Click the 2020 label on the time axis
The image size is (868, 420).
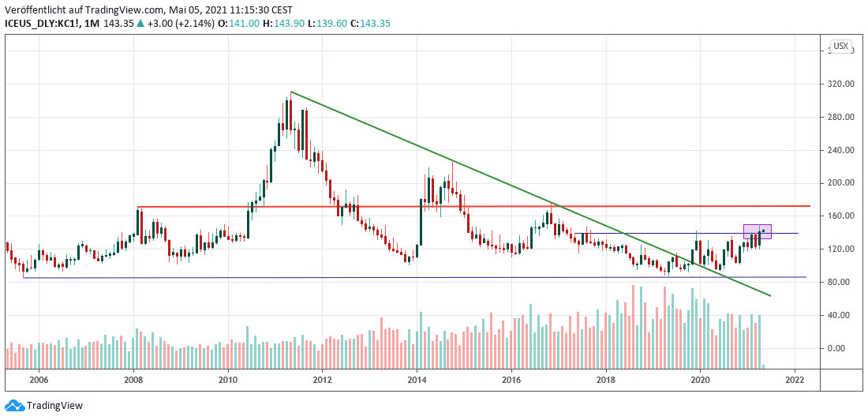(x=700, y=380)
